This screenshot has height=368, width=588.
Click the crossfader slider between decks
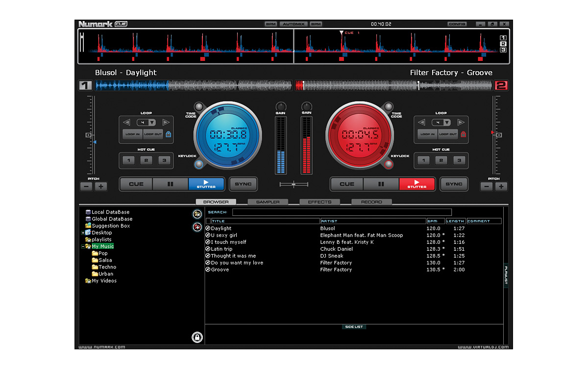(294, 184)
